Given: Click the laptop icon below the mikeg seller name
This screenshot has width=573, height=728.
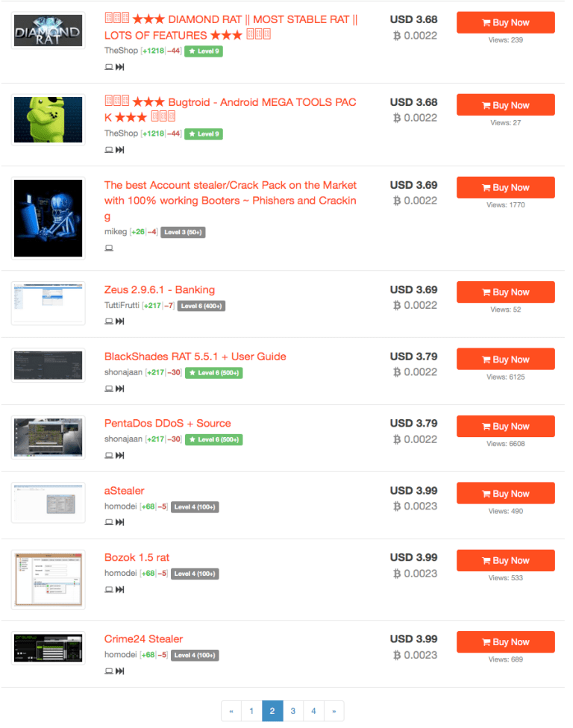Looking at the screenshot, I should tap(109, 248).
